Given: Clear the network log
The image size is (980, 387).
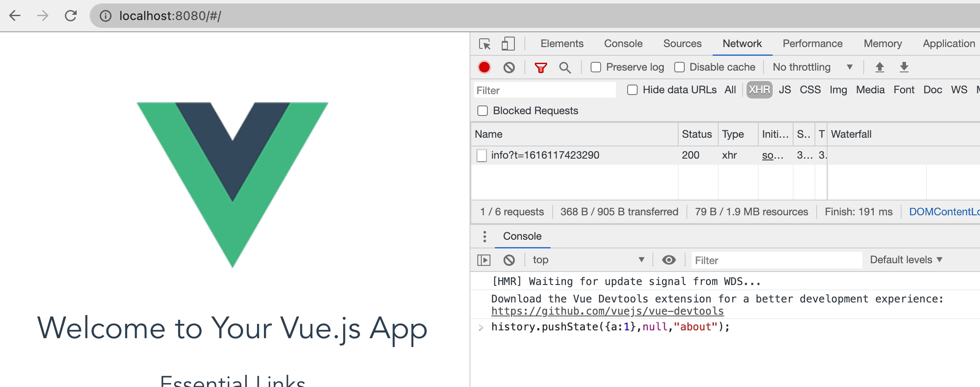Looking at the screenshot, I should [509, 68].
